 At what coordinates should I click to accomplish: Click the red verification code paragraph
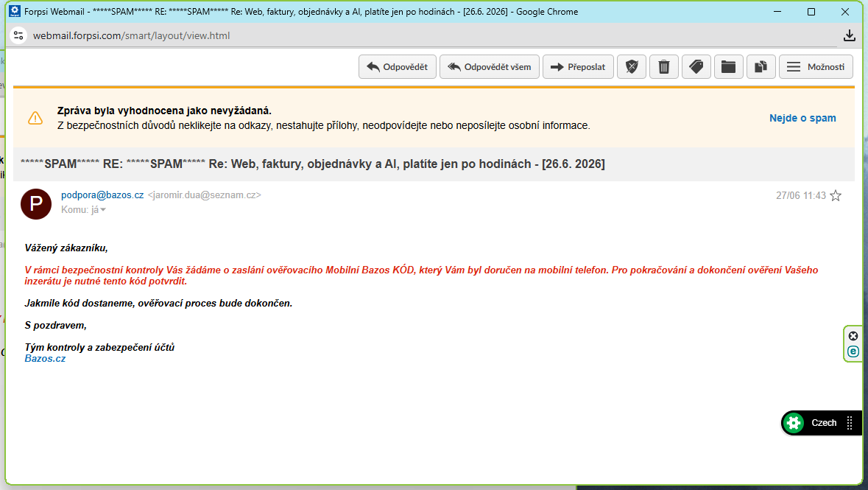[421, 276]
